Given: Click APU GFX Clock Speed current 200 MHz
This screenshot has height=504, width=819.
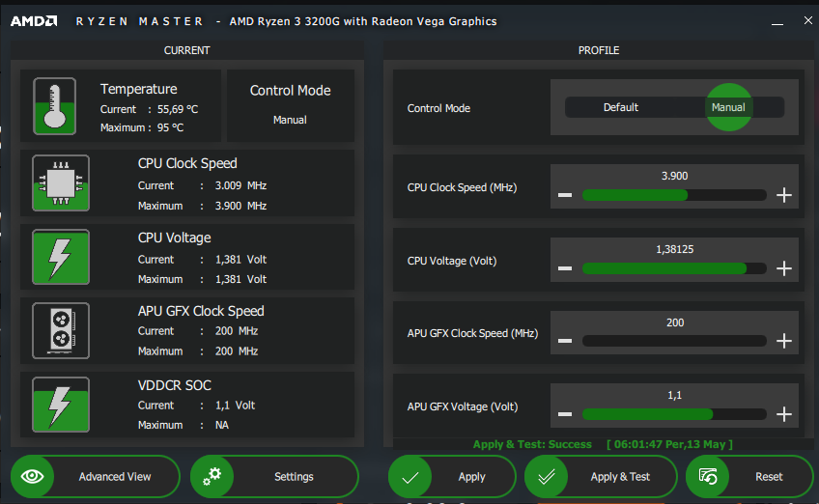Looking at the screenshot, I should pos(237,331).
